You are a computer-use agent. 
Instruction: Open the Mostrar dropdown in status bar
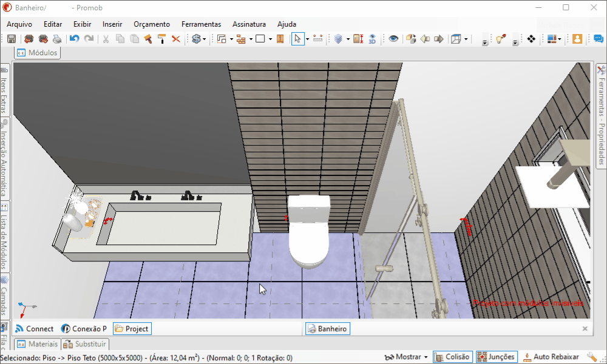406,357
